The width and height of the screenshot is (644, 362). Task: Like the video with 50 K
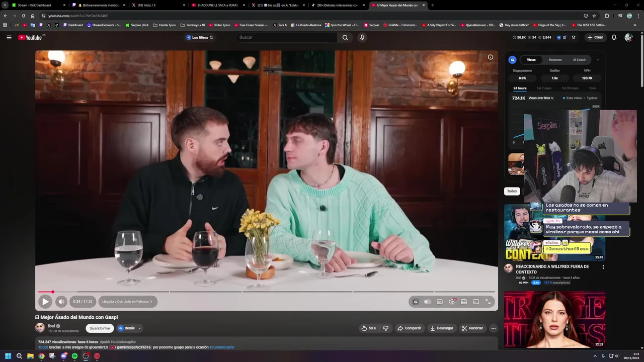(368, 328)
